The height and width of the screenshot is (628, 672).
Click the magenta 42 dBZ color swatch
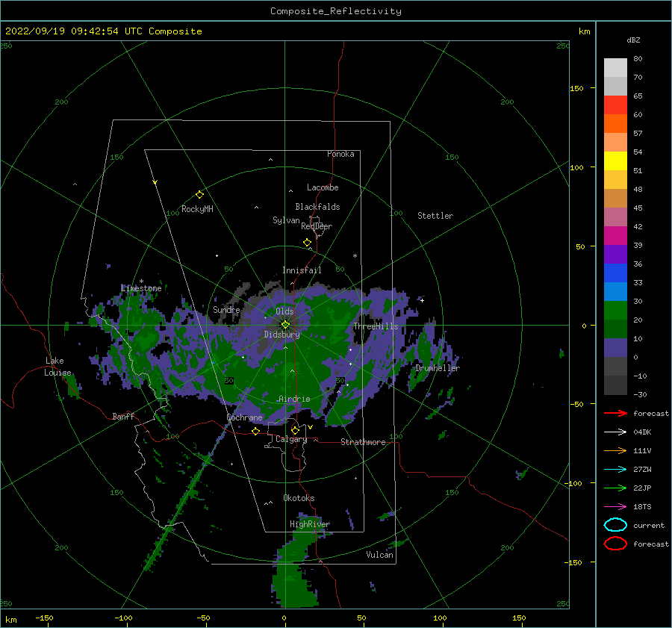[615, 235]
